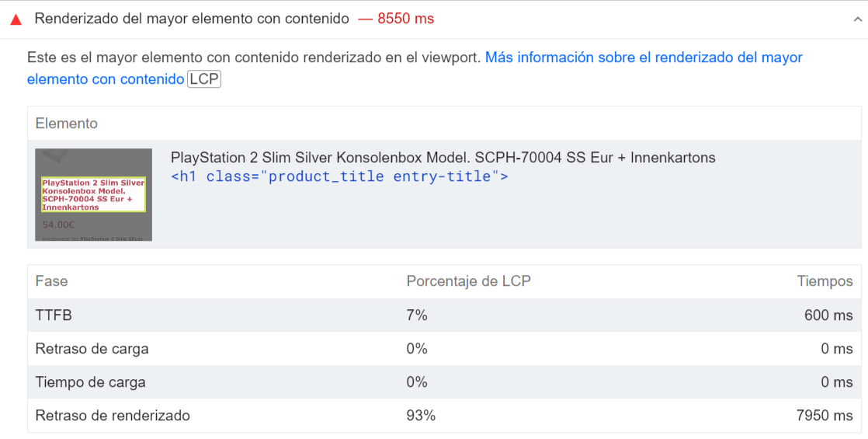The width and height of the screenshot is (868, 439).
Task: Click the 'Porcentaje de LCP' column header
Action: tap(468, 281)
